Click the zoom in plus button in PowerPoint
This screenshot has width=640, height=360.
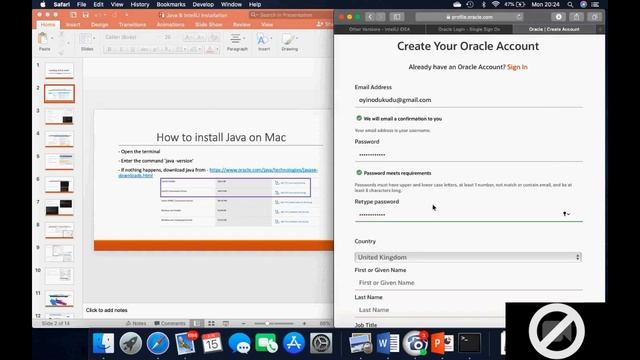[x=304, y=323]
